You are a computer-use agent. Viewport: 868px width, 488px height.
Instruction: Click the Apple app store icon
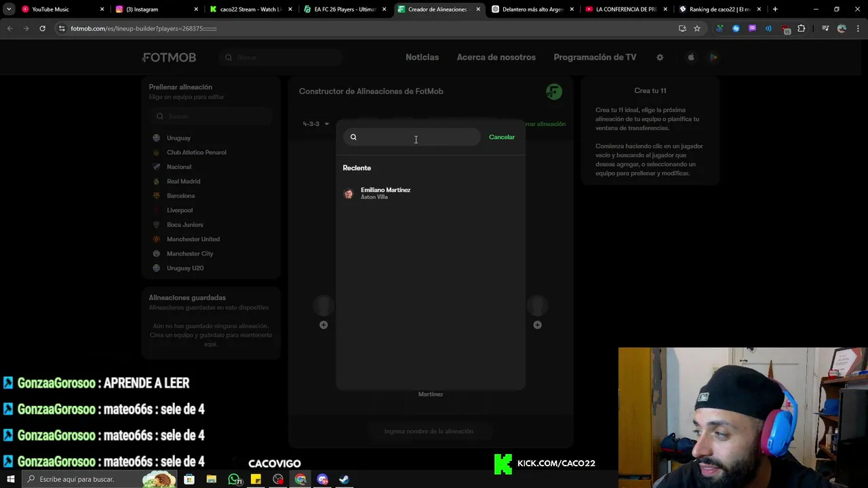click(x=691, y=58)
